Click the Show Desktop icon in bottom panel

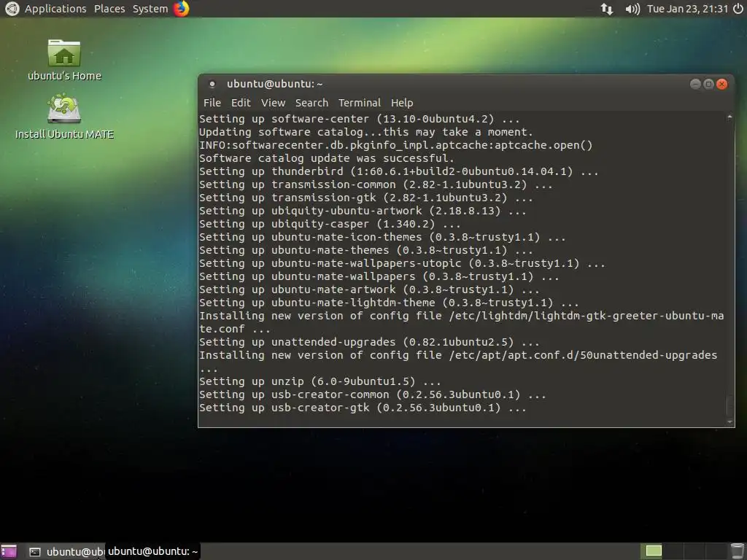(9, 551)
